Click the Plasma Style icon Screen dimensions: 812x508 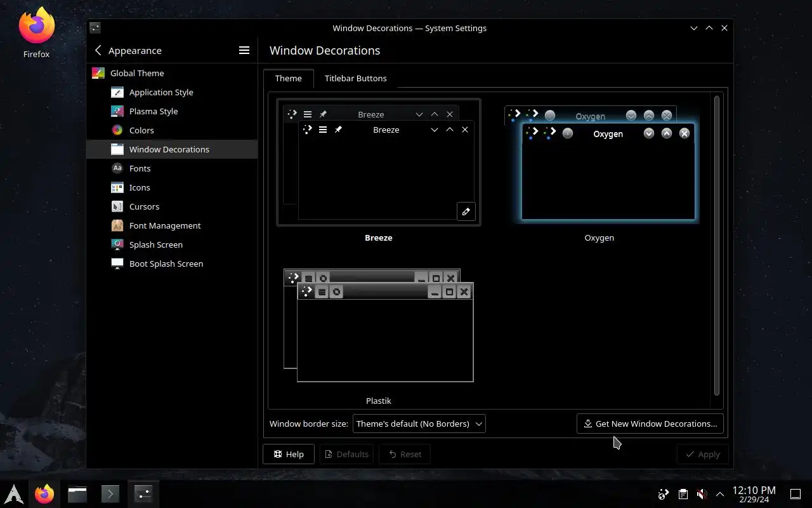tap(117, 111)
